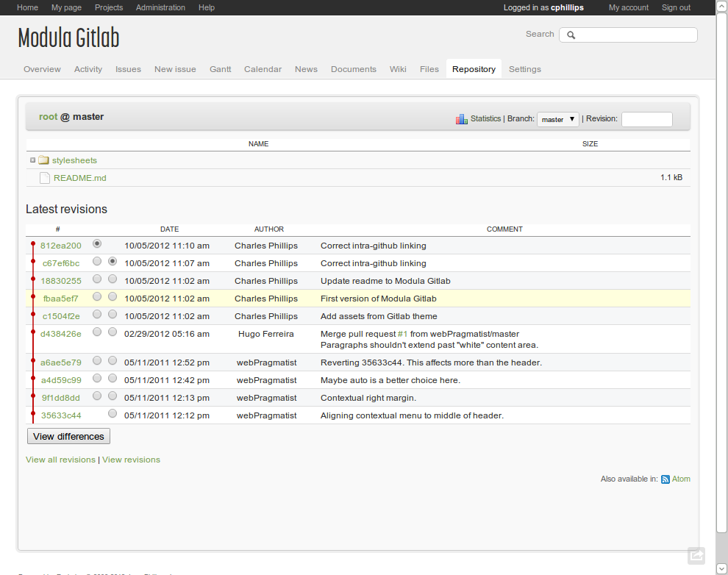The width and height of the screenshot is (728, 575).
Task: Click the root breadcrumb link
Action: [x=49, y=116]
